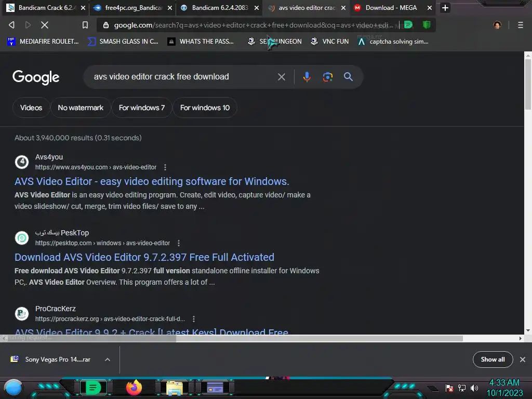
Task: Open more options for the ProCracKerz result
Action: [194, 319]
